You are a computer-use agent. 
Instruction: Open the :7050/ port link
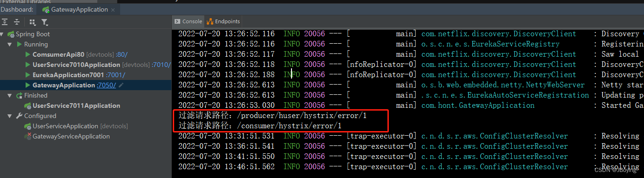click(107, 85)
